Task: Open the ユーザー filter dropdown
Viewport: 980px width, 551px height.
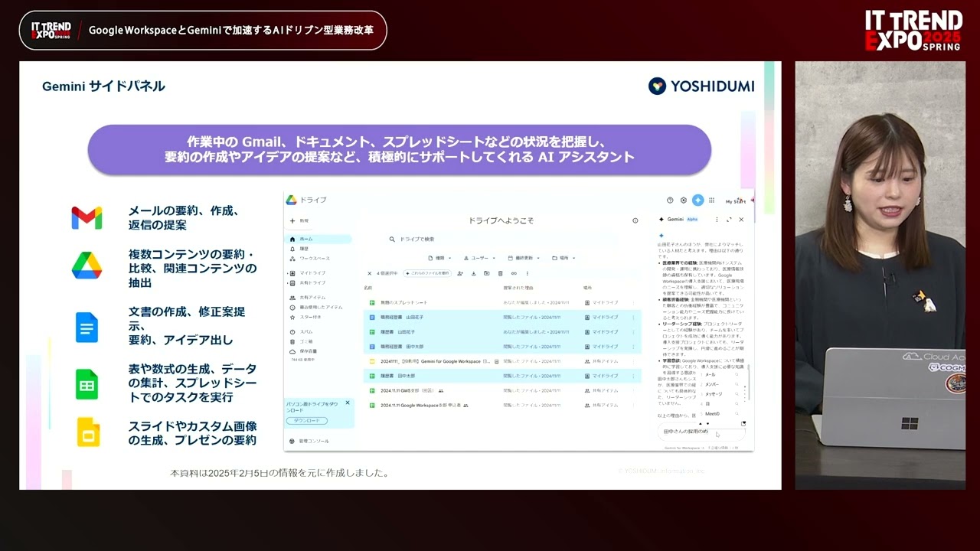Action: (478, 258)
